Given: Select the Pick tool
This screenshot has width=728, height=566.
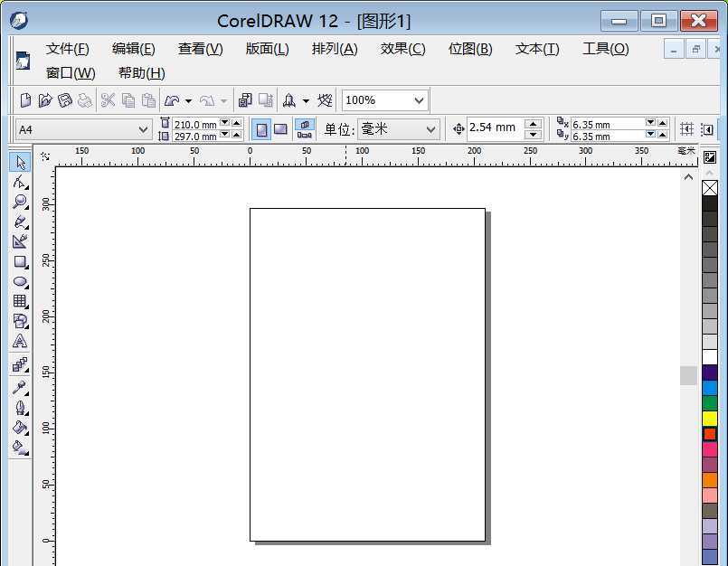Looking at the screenshot, I should pos(20,163).
